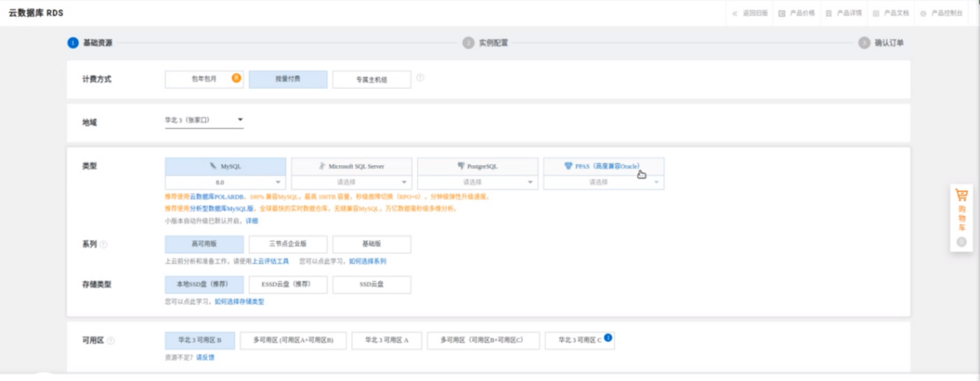Click step 1 circle 基础资源
This screenshot has height=381, width=980.
pos(73,43)
